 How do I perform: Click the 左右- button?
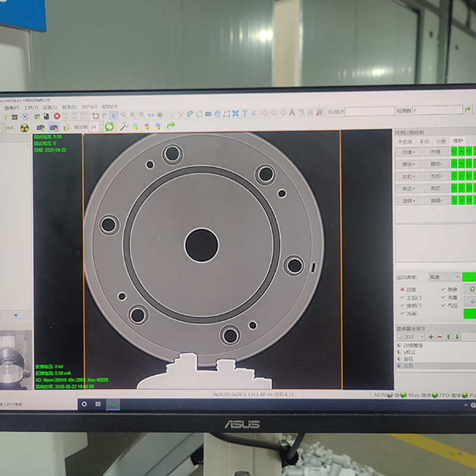[437, 176]
